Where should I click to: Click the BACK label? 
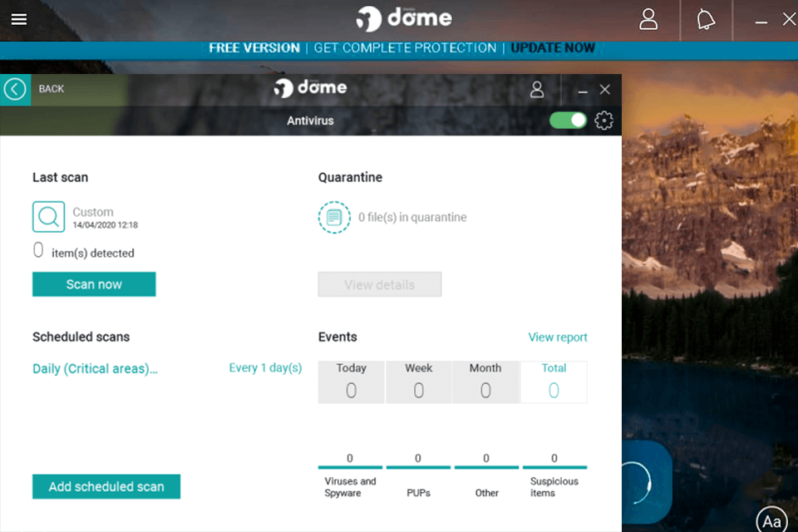pyautogui.click(x=52, y=89)
